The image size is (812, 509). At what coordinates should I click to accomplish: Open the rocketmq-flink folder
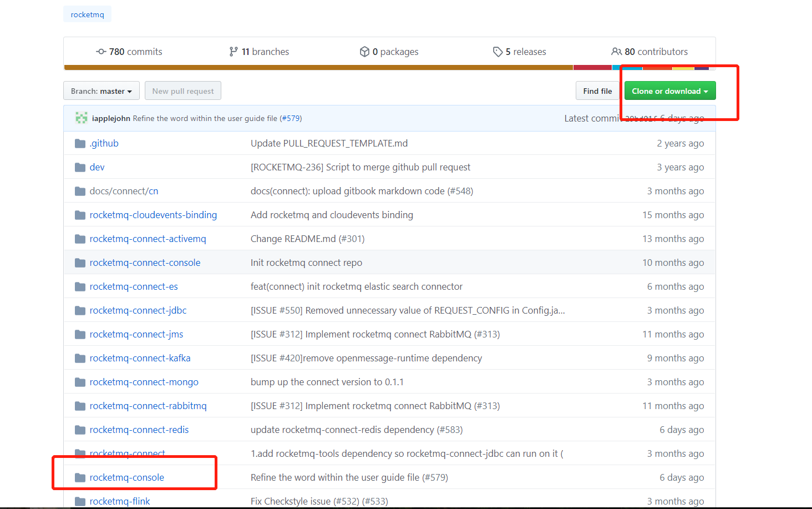click(x=120, y=501)
